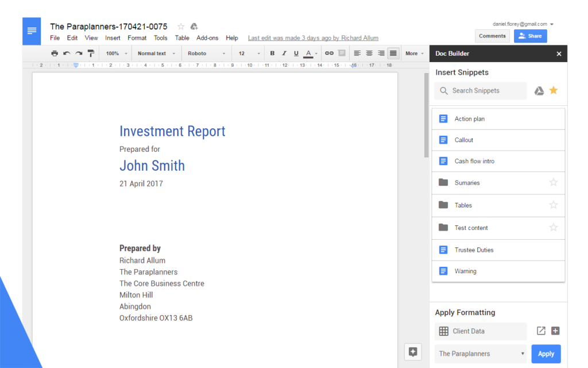The width and height of the screenshot is (588, 368).
Task: Favorite the Tables snippet folder
Action: tap(553, 205)
